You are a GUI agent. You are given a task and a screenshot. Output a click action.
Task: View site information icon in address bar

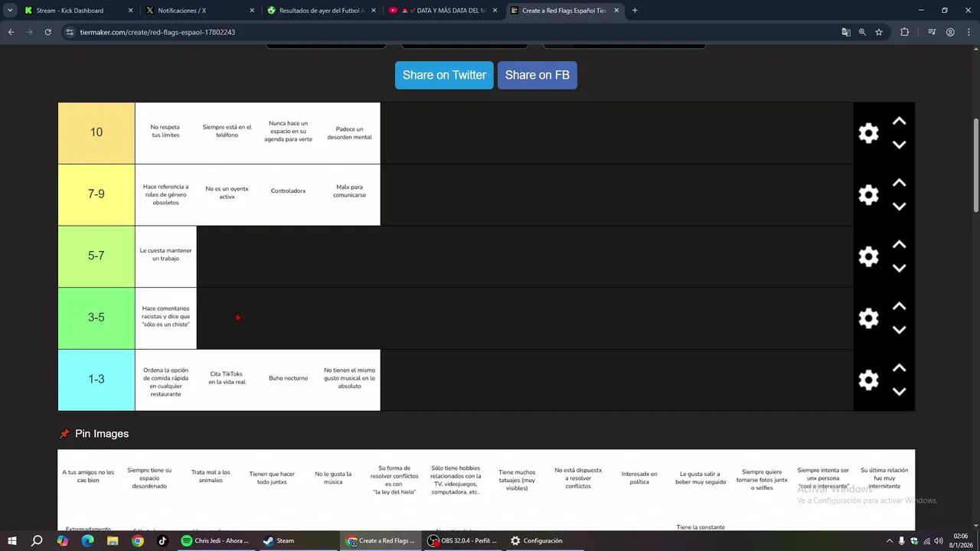click(x=70, y=32)
